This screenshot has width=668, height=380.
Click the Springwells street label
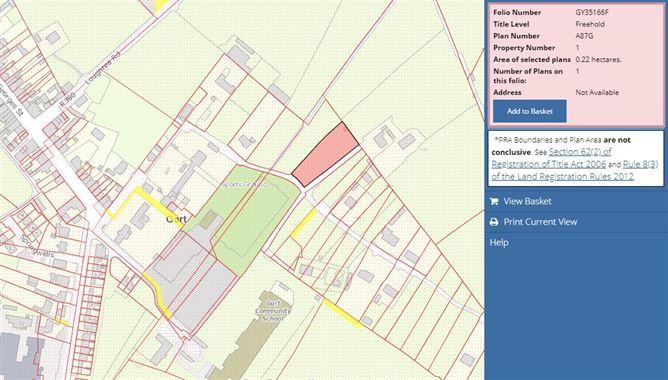pyautogui.click(x=37, y=246)
